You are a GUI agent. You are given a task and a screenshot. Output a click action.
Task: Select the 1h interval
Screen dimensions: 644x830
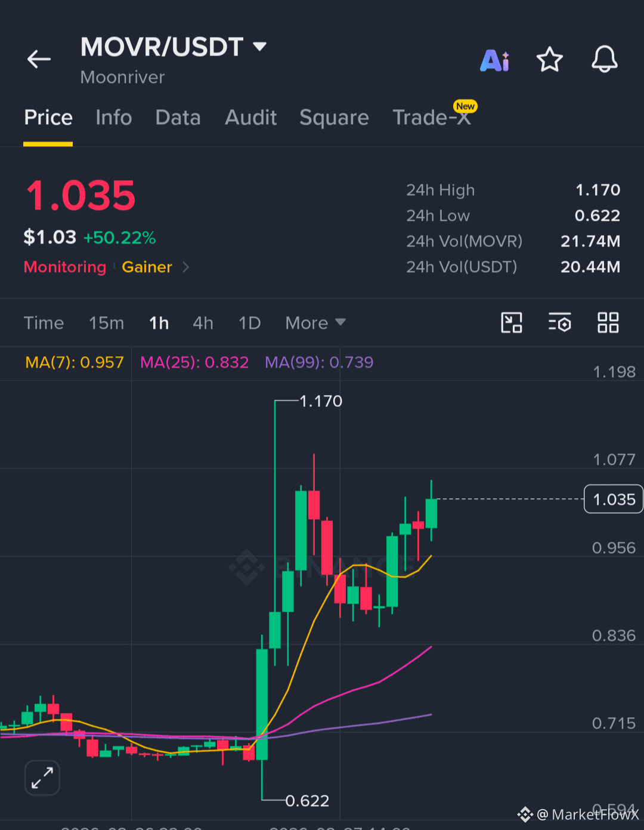click(159, 323)
